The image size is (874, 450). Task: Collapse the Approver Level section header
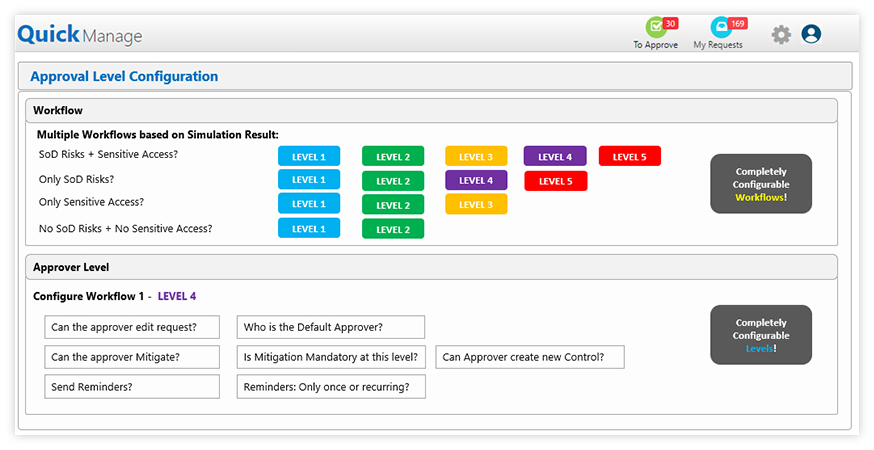431,267
